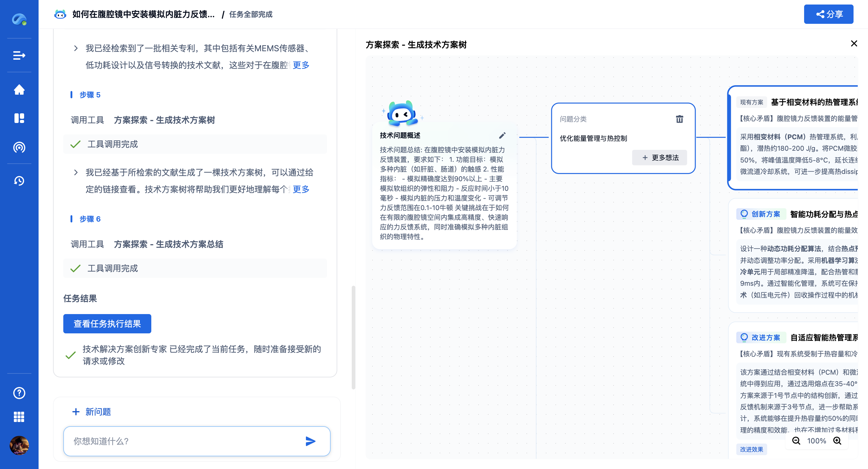Zoom in the solution tree canvas
Image resolution: width=868 pixels, height=469 pixels.
click(x=837, y=441)
